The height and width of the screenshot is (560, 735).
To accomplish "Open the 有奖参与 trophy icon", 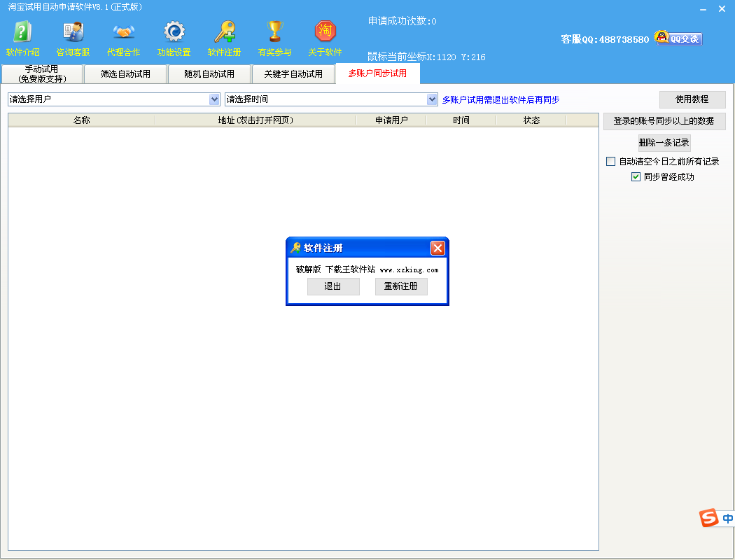I will [274, 38].
